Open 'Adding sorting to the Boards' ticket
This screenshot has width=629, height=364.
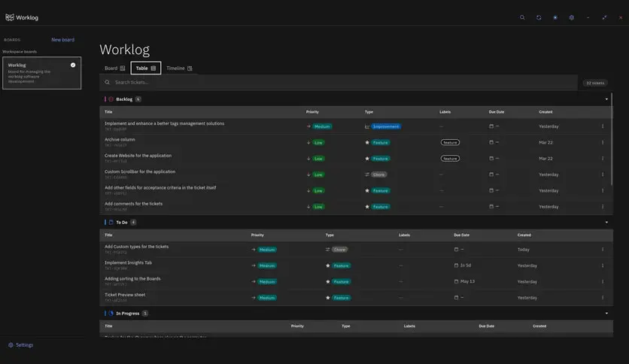click(132, 278)
